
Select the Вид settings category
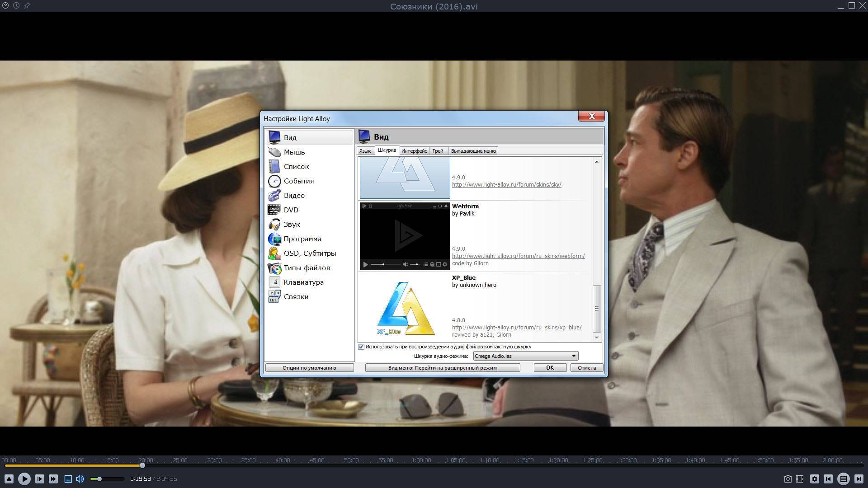tap(309, 137)
